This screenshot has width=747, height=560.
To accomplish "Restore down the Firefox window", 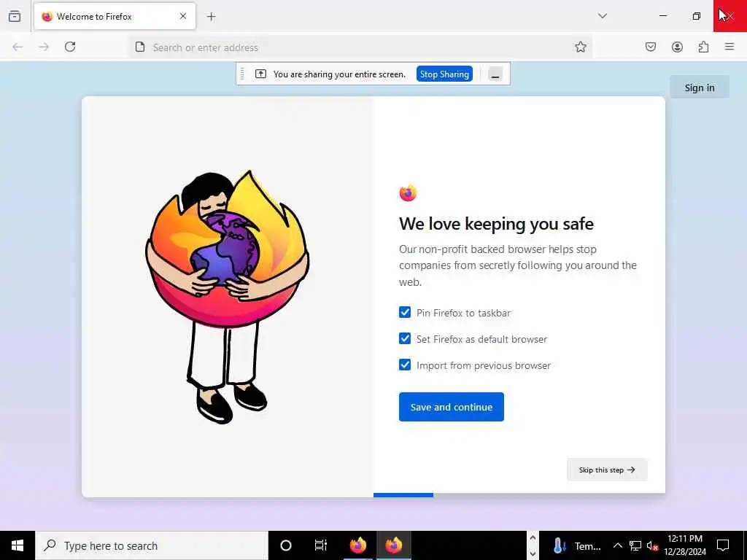I will (x=697, y=16).
